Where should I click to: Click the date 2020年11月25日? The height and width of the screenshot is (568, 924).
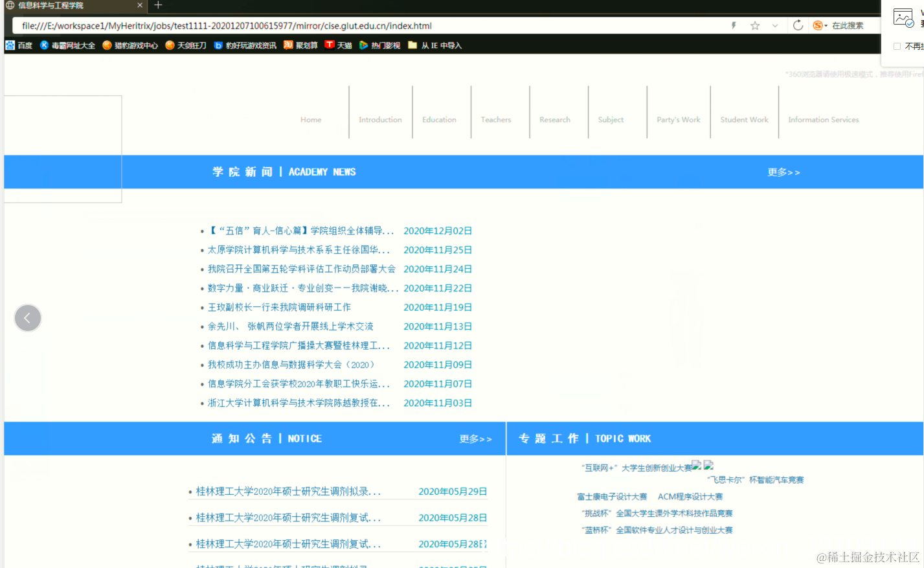click(438, 250)
